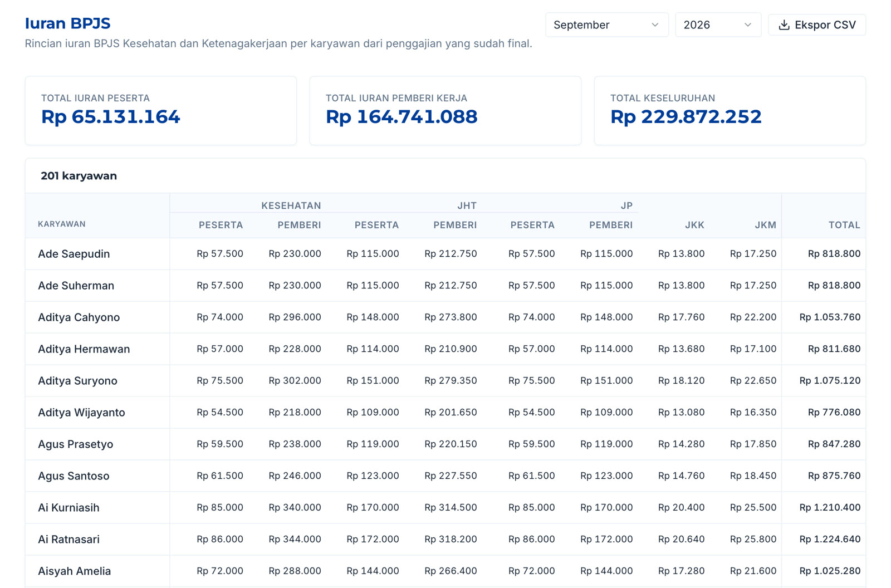Click Aditya Suryono's total Rp 1.075.120

point(830,381)
